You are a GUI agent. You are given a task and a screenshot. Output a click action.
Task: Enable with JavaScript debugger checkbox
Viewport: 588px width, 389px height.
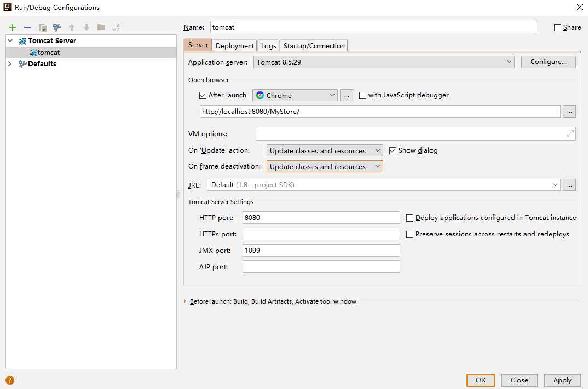(362, 95)
